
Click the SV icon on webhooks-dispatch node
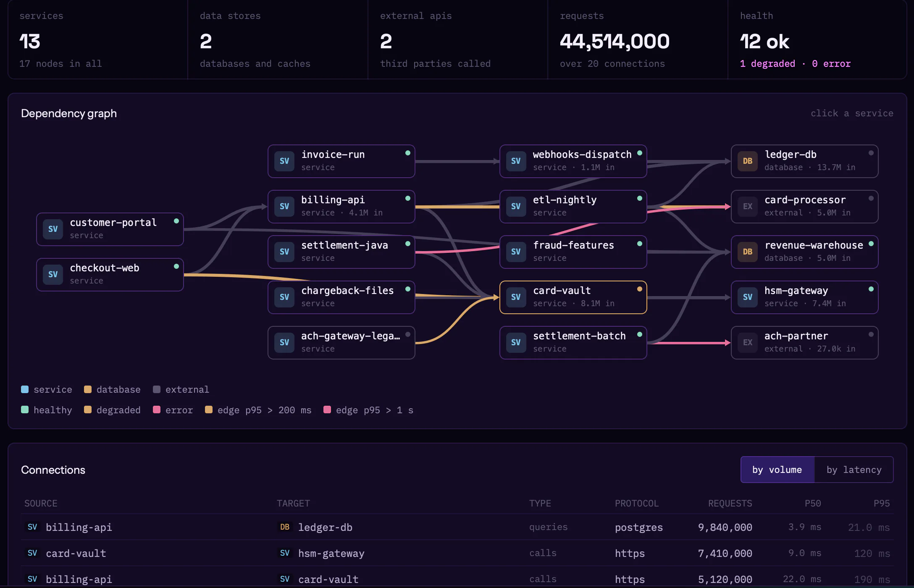coord(516,161)
